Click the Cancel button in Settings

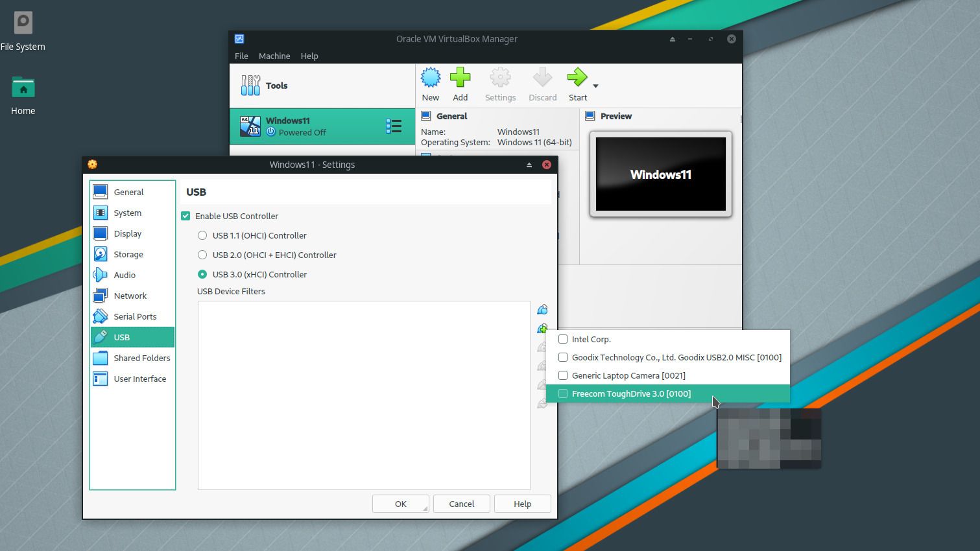click(462, 504)
